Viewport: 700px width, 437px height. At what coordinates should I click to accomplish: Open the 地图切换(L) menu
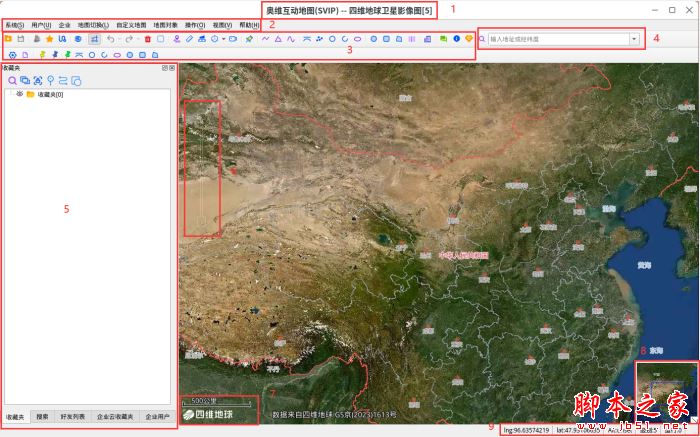click(x=93, y=25)
